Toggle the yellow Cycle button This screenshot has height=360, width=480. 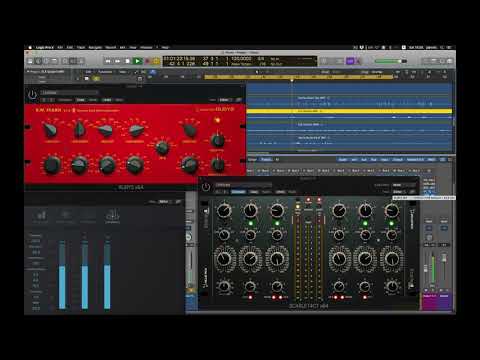(156, 61)
